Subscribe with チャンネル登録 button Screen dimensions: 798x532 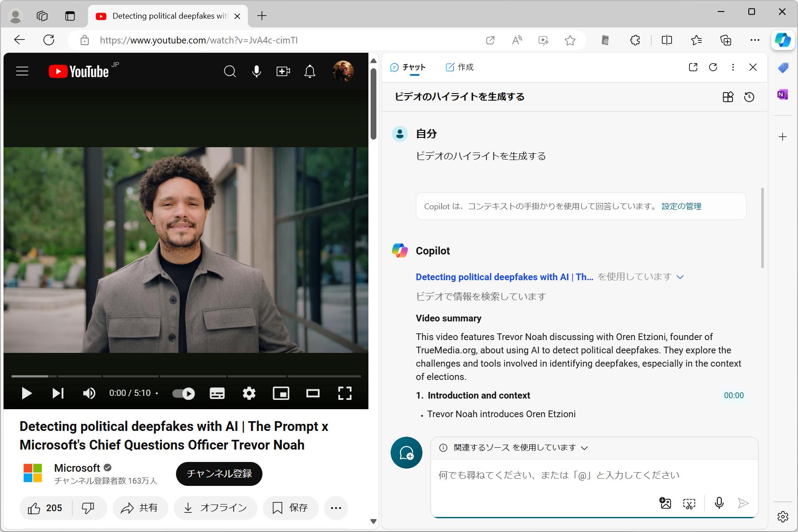pyautogui.click(x=219, y=474)
